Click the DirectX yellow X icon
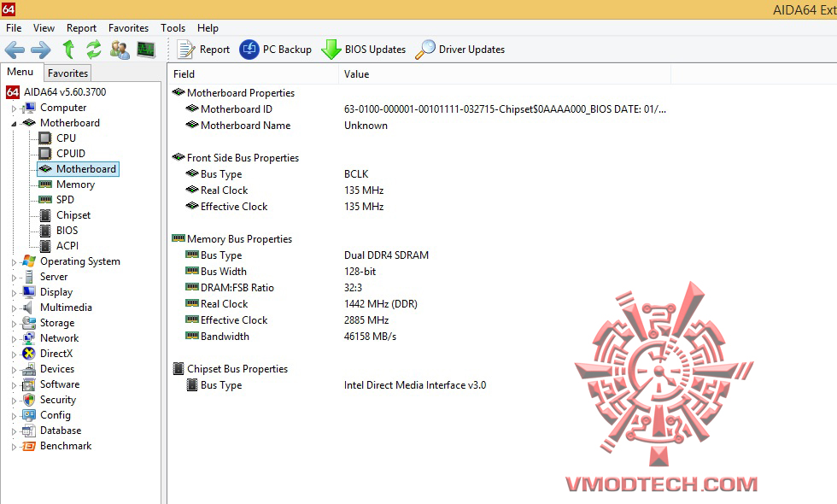The height and width of the screenshot is (504, 837). point(29,354)
